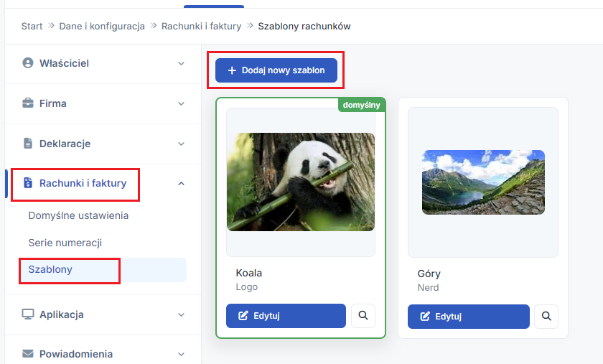Click Dodaj nowy szablon button
This screenshot has height=364, width=603.
[276, 70]
